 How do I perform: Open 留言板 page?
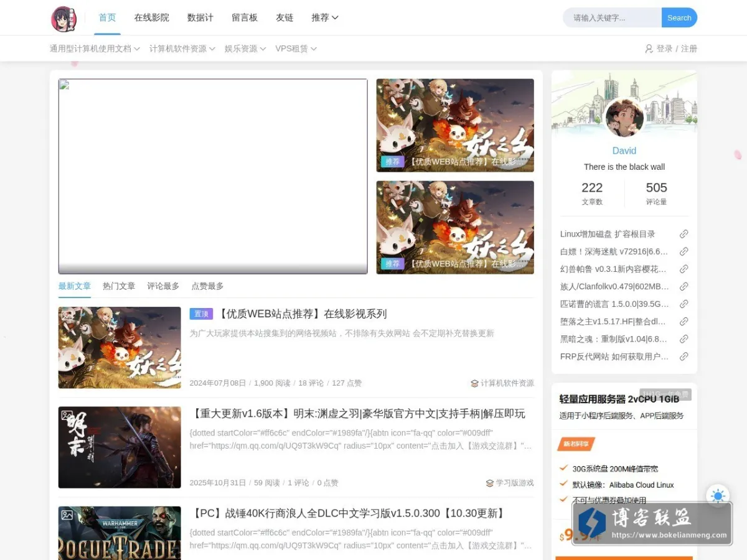tap(245, 17)
